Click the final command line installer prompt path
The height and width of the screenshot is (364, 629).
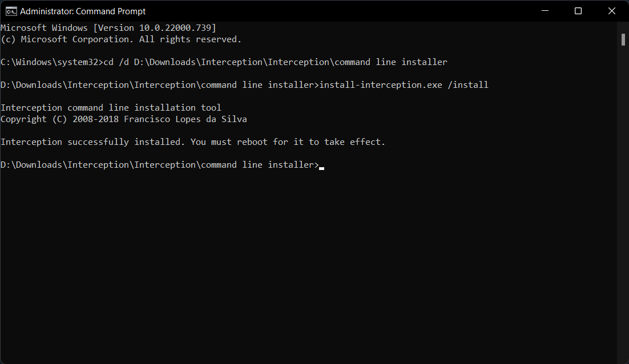pos(160,165)
